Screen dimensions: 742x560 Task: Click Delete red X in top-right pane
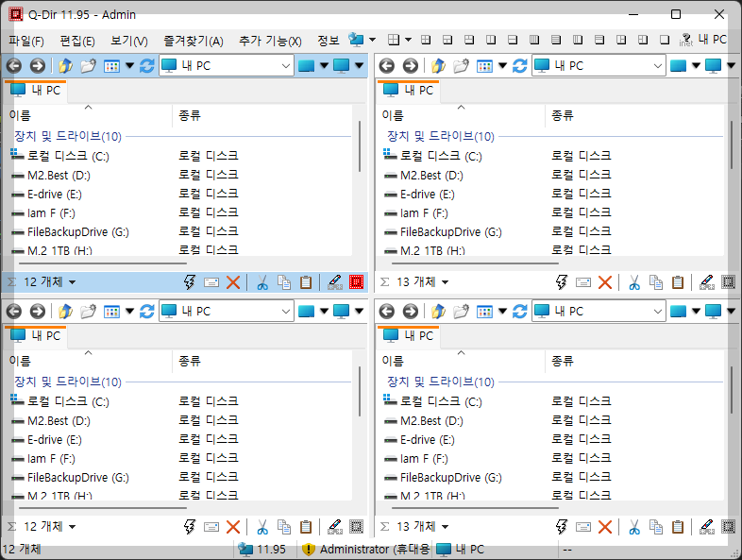pyautogui.click(x=605, y=282)
